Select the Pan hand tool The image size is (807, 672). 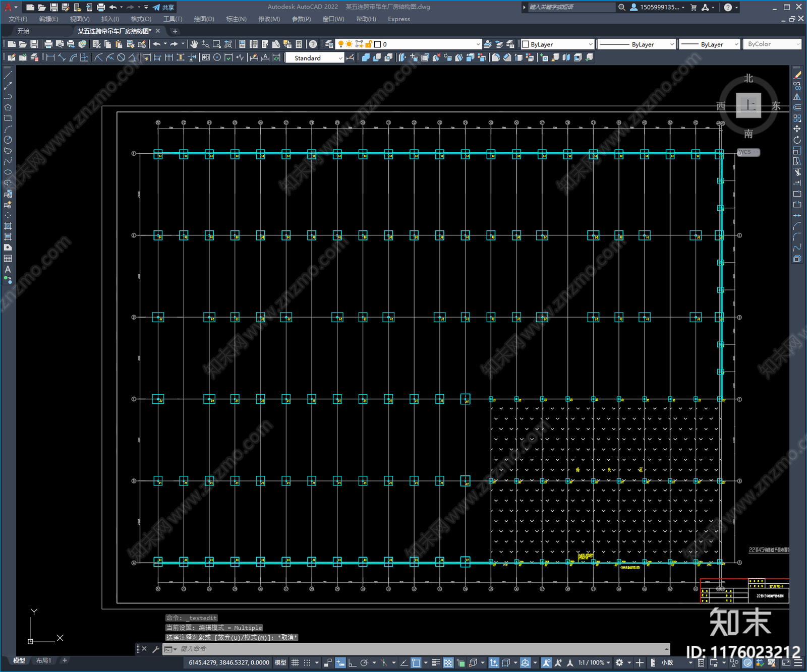(194, 44)
